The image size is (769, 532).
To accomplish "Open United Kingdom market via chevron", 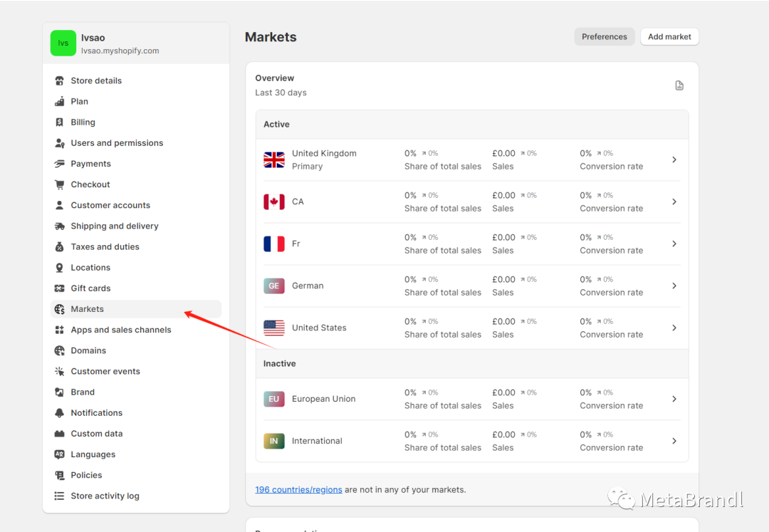I will 674,160.
